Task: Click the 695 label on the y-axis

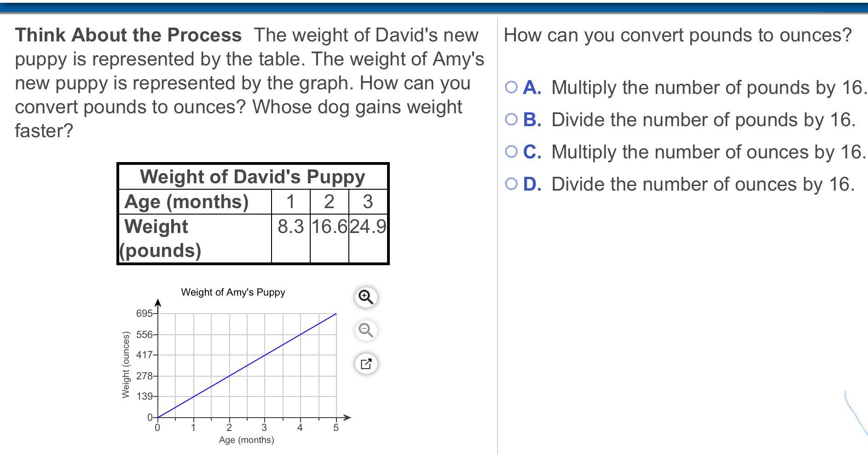Action: (144, 314)
